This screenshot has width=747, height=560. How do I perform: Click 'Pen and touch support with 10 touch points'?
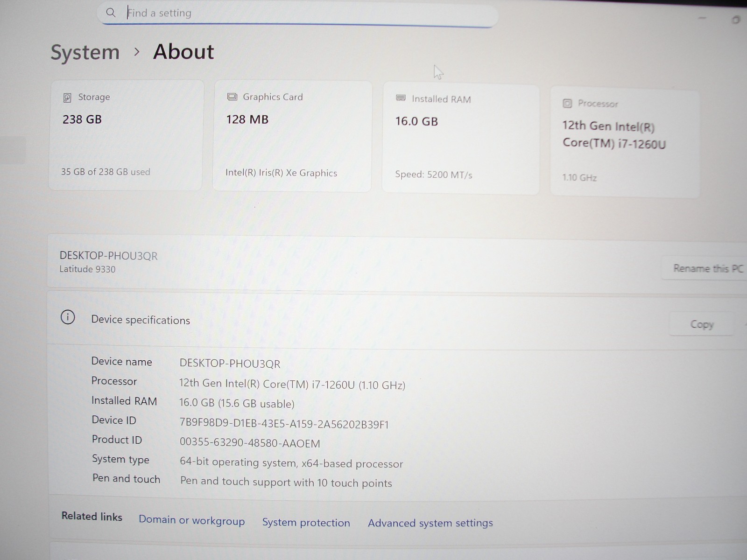286,482
